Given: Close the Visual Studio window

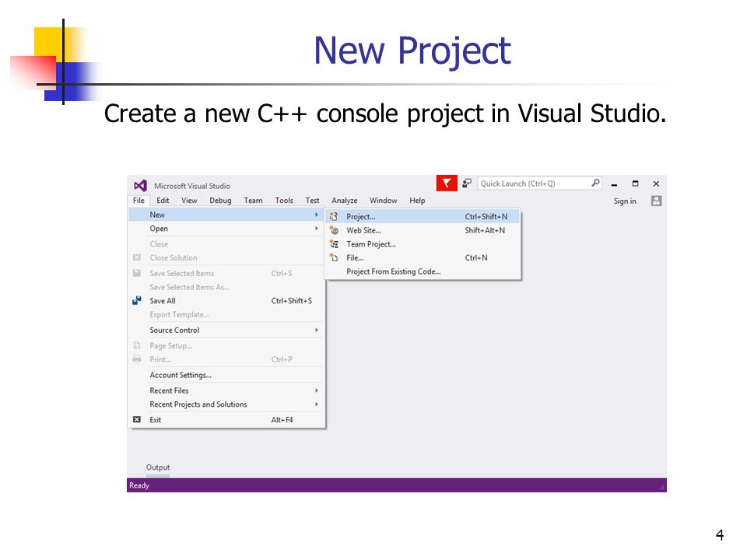Looking at the screenshot, I should (x=656, y=184).
